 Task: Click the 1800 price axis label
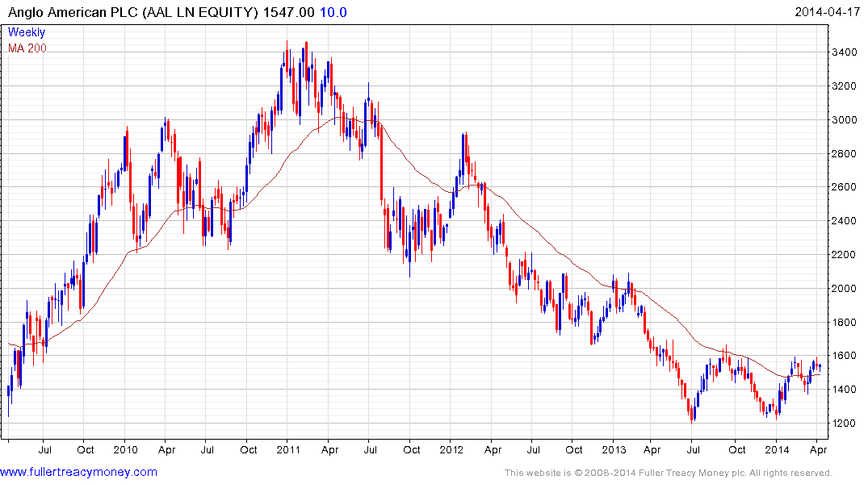845,323
